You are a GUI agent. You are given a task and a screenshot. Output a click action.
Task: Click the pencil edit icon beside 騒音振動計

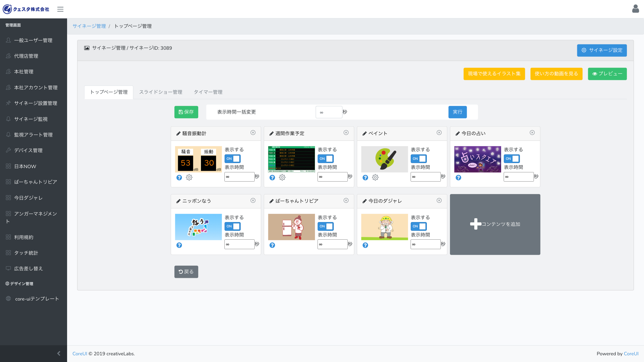pos(178,134)
